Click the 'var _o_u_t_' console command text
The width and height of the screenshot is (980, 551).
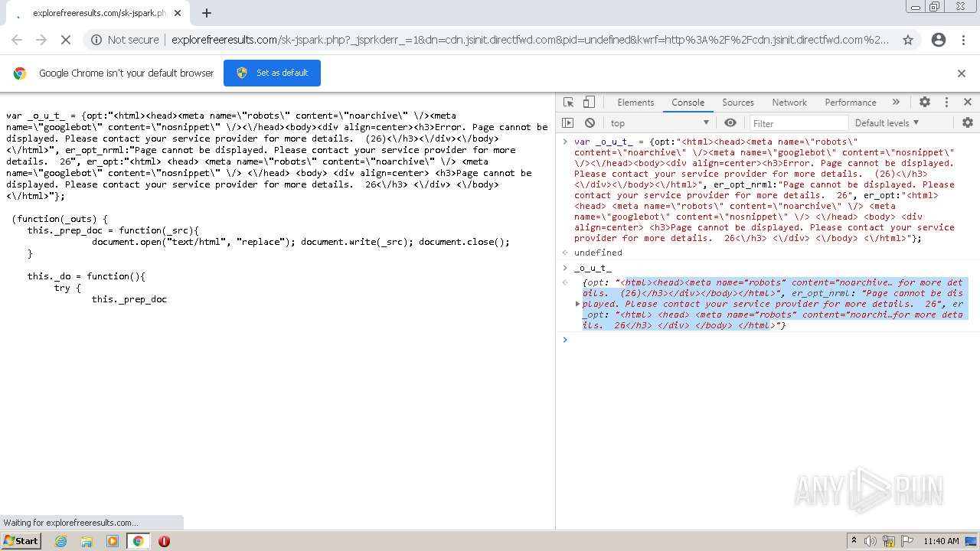764,190
